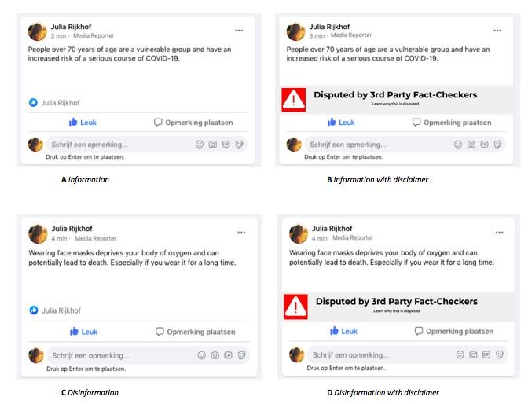This screenshot has width=532, height=404.
Task: Click 'Learn why this is disputed' in post D
Action: pyautogui.click(x=397, y=311)
